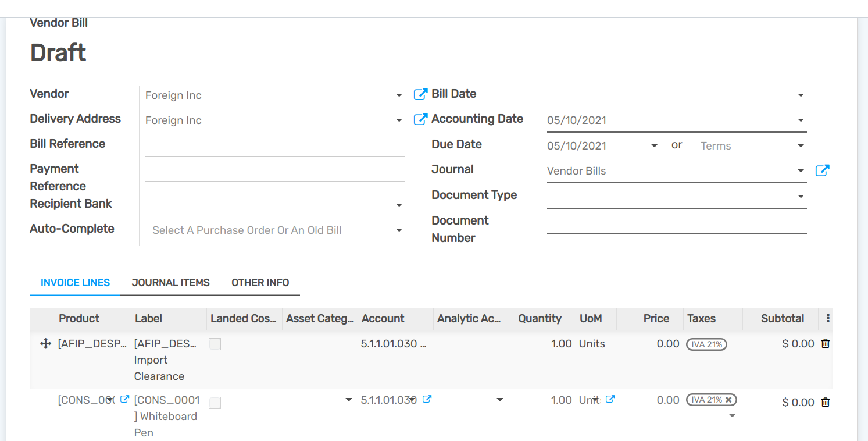Viewport: 868px width, 441px height.
Task: Switch to the Other Info tab
Action: click(x=260, y=283)
